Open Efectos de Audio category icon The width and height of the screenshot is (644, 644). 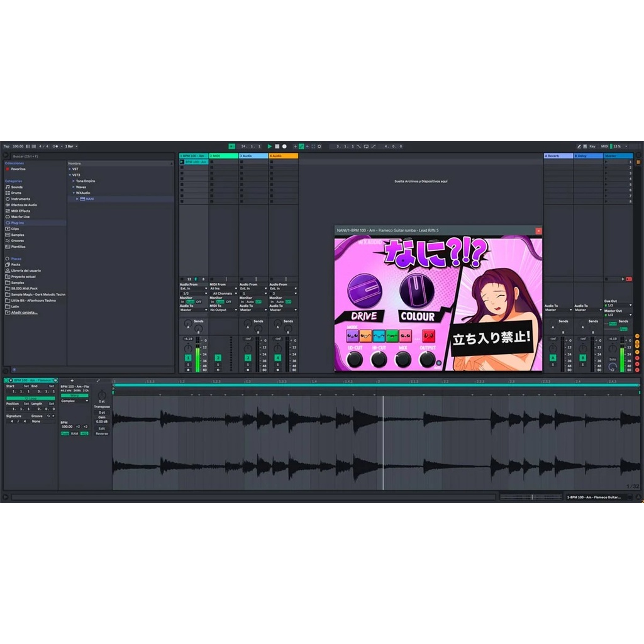coord(8,204)
